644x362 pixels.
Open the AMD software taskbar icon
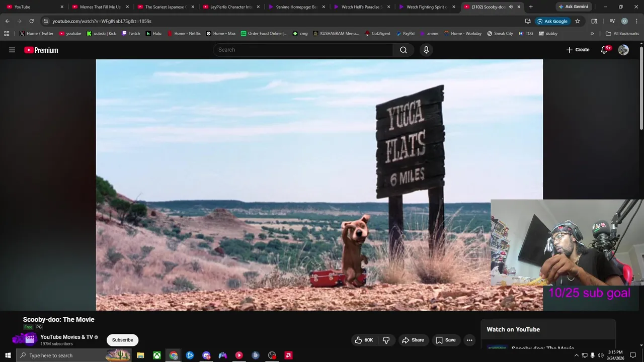pyautogui.click(x=288, y=355)
